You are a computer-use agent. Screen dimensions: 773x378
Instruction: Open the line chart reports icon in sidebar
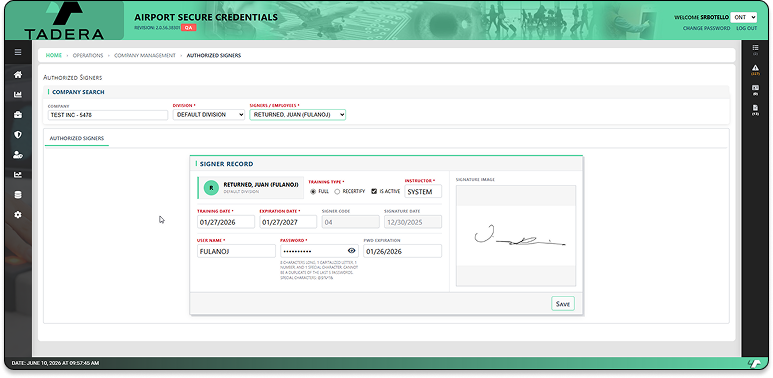point(18,174)
